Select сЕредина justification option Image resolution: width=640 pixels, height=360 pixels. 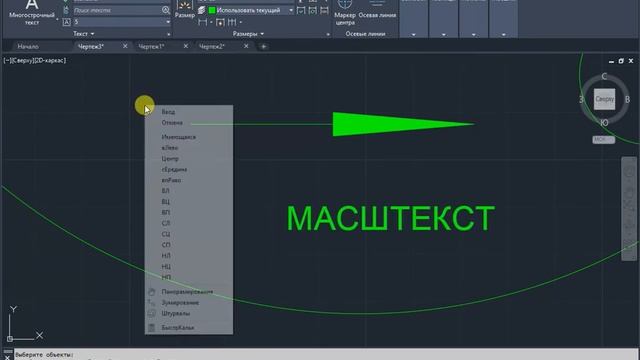(x=189, y=169)
